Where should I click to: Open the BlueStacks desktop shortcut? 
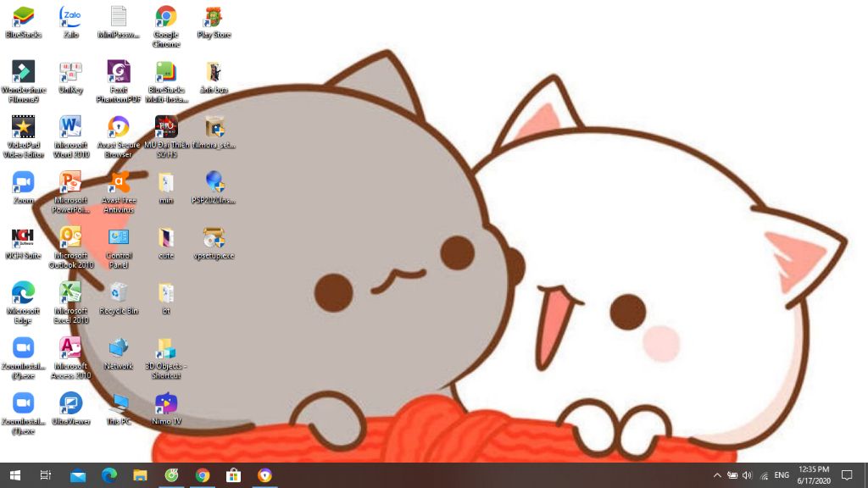pos(23,22)
